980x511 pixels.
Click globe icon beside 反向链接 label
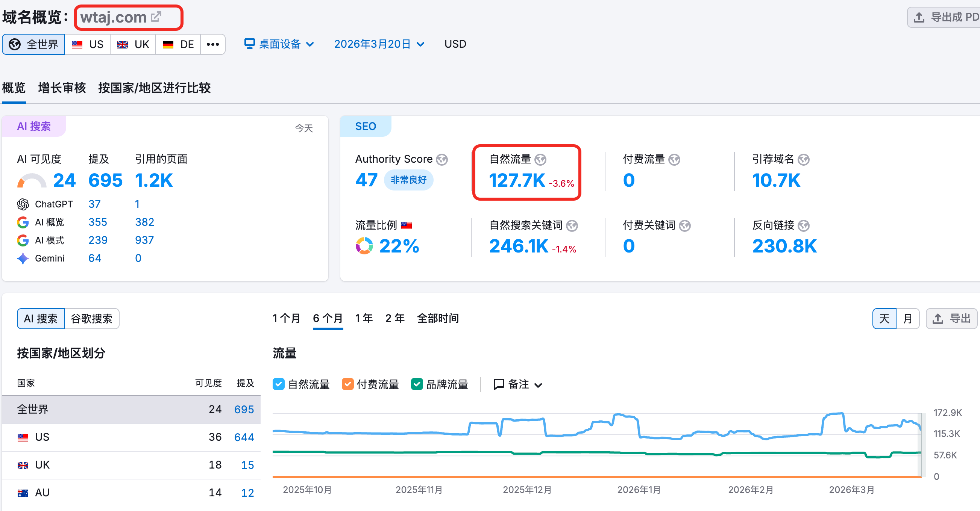tap(804, 225)
